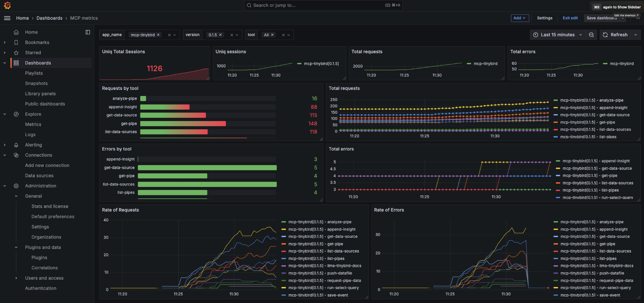Screen dimensions: 644x303
Task: Toggle append-insight series in Total errors legend
Action: tap(596, 161)
